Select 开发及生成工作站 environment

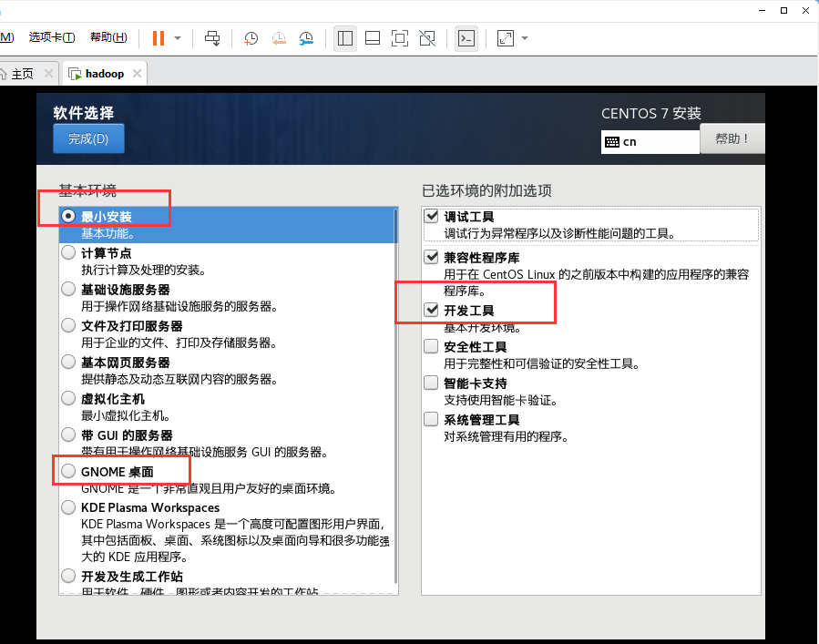(x=68, y=576)
